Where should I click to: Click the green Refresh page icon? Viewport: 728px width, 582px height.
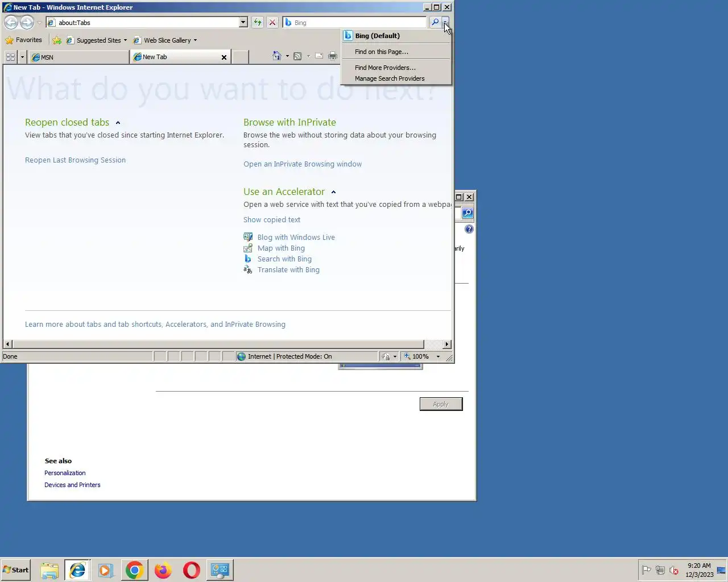(x=258, y=23)
